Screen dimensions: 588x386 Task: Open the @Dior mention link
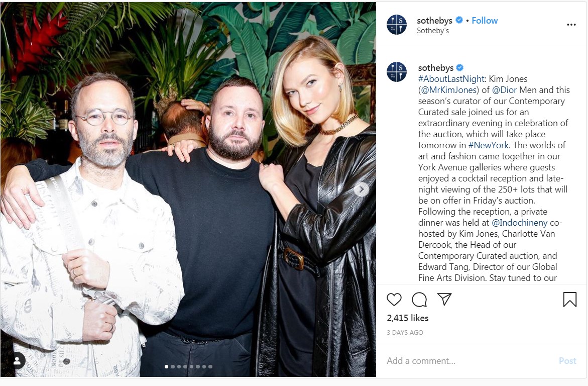504,90
